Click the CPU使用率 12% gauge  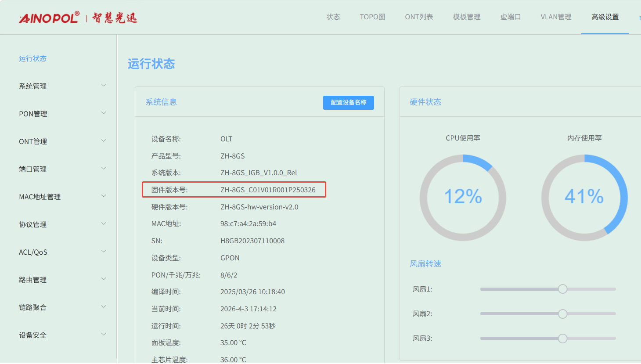point(463,197)
